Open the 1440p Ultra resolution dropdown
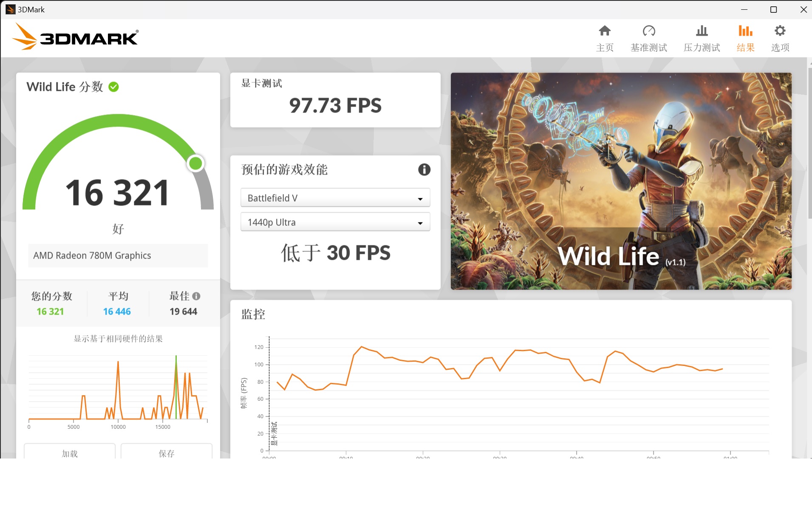 pos(335,222)
